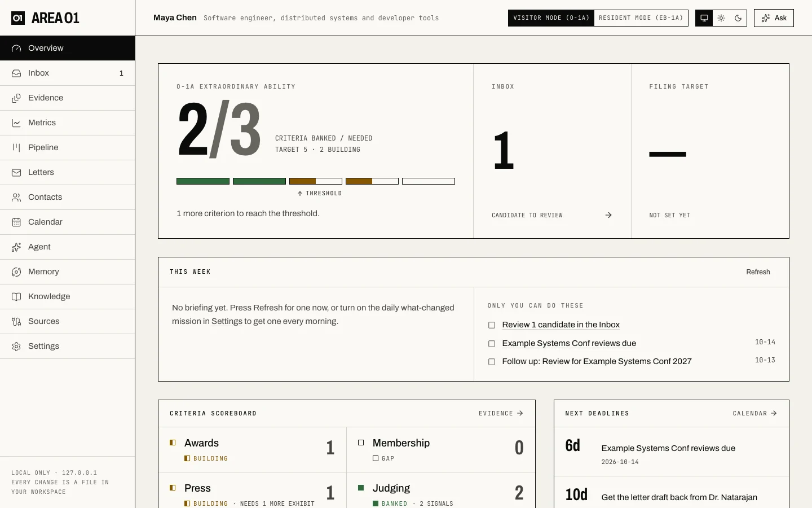Screen dimensions: 812x508
Task: Select system theme monitor icon
Action: [x=704, y=18]
